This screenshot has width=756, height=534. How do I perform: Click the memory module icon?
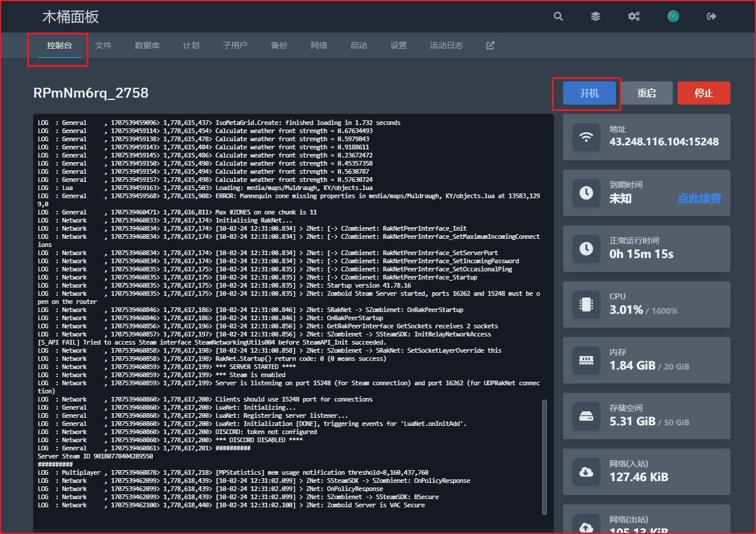point(586,360)
